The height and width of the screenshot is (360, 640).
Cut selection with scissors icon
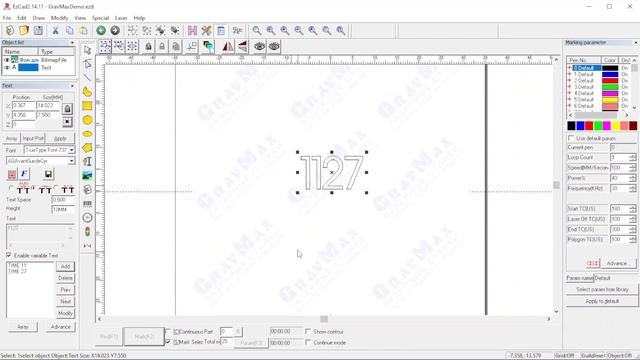click(x=55, y=30)
